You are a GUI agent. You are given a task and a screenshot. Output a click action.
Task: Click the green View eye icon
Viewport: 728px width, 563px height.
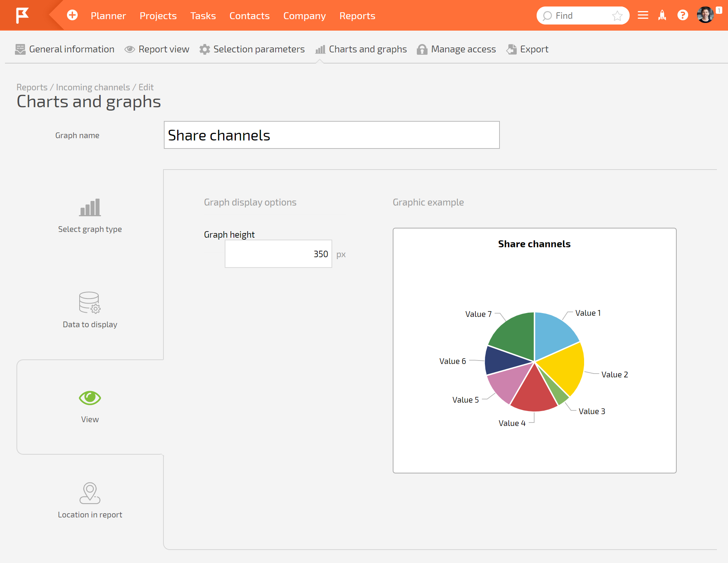click(90, 398)
